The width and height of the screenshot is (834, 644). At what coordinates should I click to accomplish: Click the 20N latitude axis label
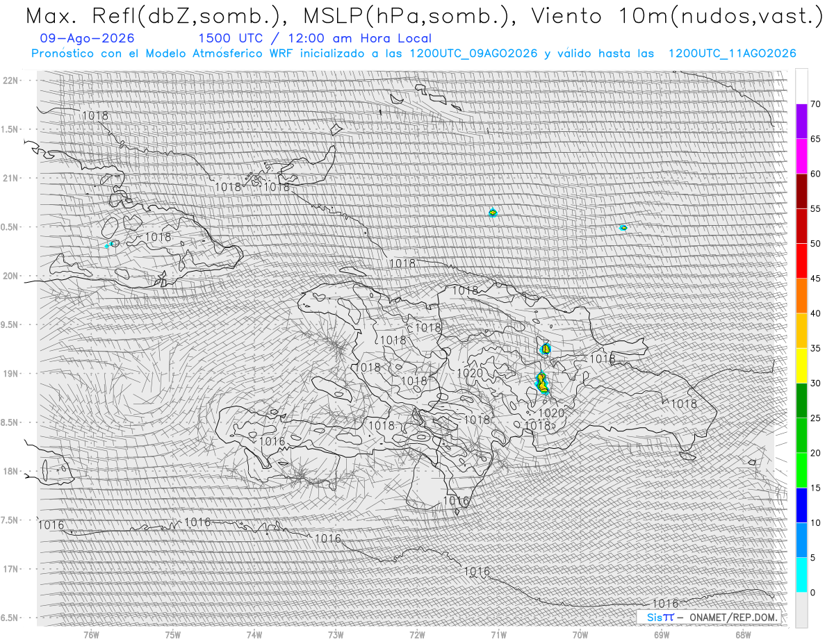(x=11, y=276)
